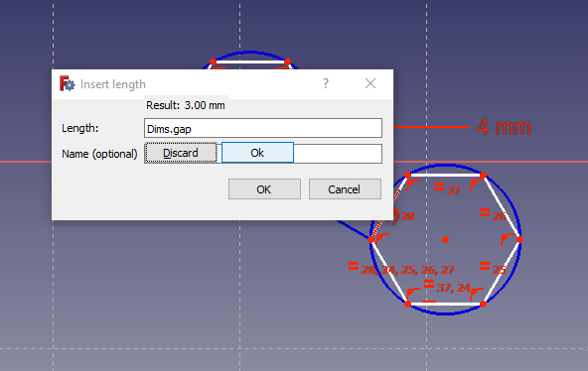Cancel the Insert length dialog
588x371 pixels.
point(345,189)
